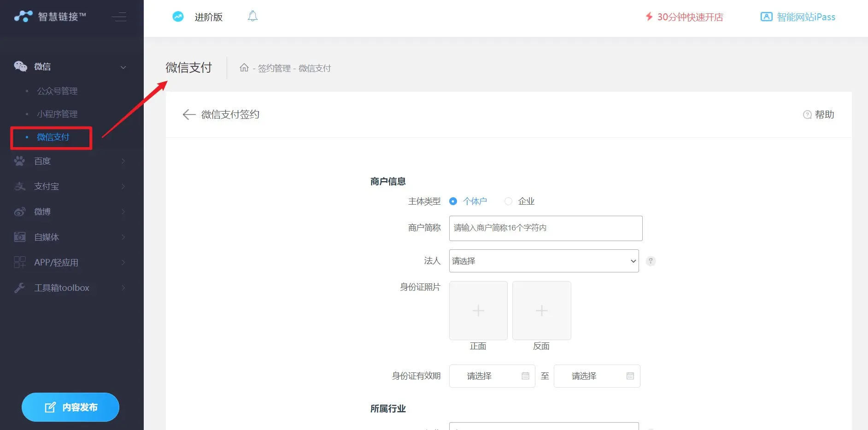868x430 pixels.
Task: Upload ID card back side photo
Action: (541, 311)
